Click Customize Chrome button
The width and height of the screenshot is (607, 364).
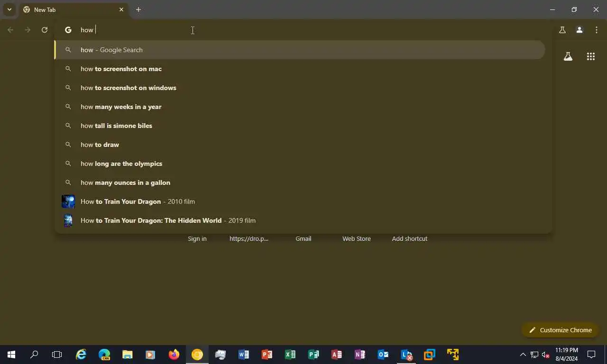561,330
